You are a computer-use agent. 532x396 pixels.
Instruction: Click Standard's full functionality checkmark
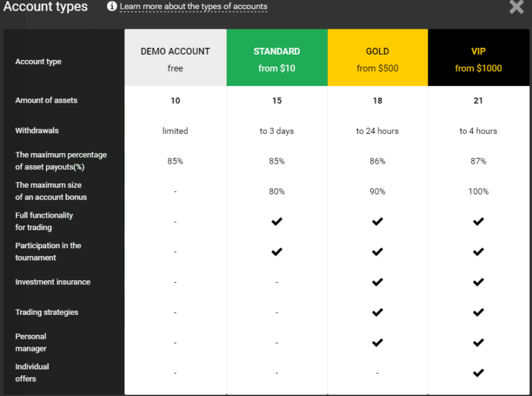point(277,222)
